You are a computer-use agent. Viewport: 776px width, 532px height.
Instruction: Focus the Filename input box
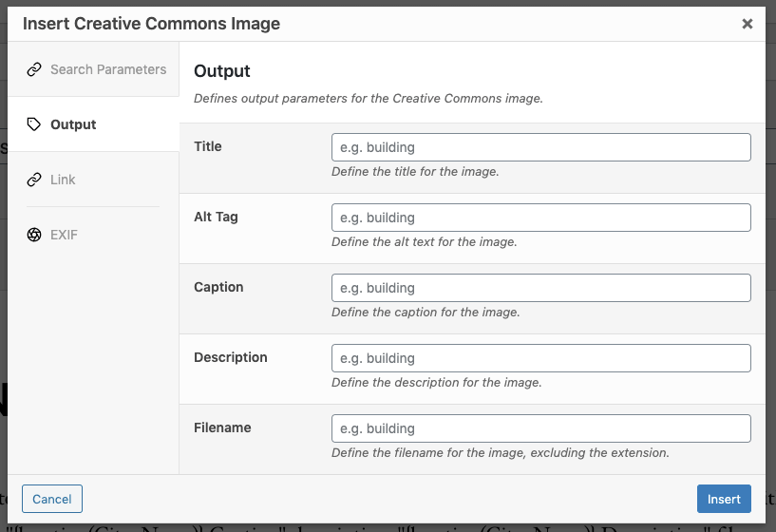(540, 428)
